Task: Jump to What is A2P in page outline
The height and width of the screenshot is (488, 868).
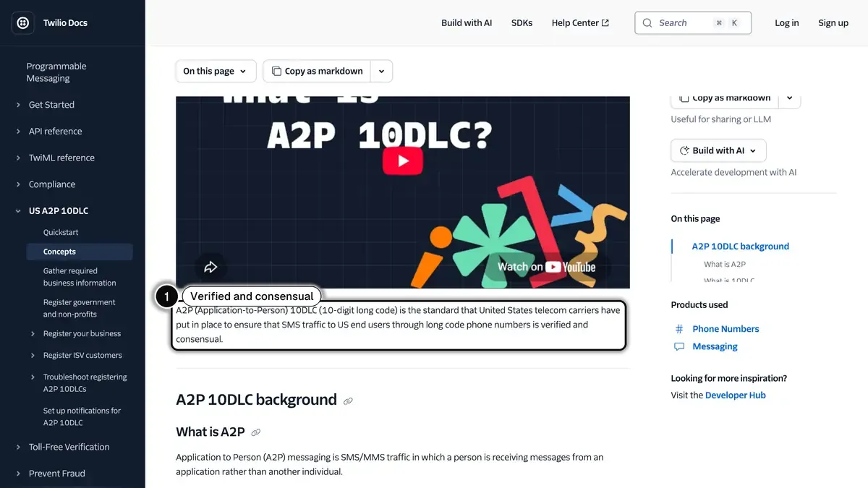Action: 725,265
